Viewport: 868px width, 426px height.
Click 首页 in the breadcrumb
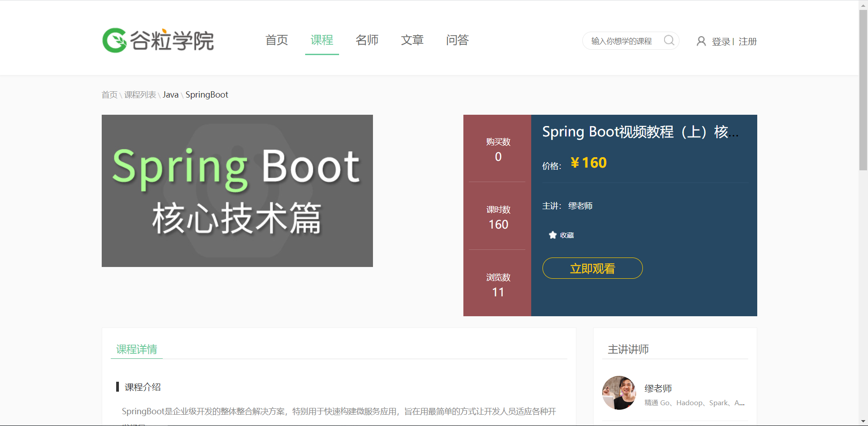click(x=109, y=95)
